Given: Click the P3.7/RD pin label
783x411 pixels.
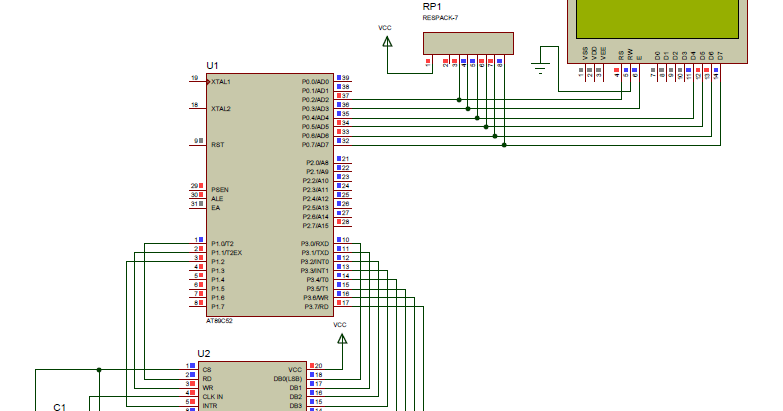Looking at the screenshot, I should click(x=317, y=307).
